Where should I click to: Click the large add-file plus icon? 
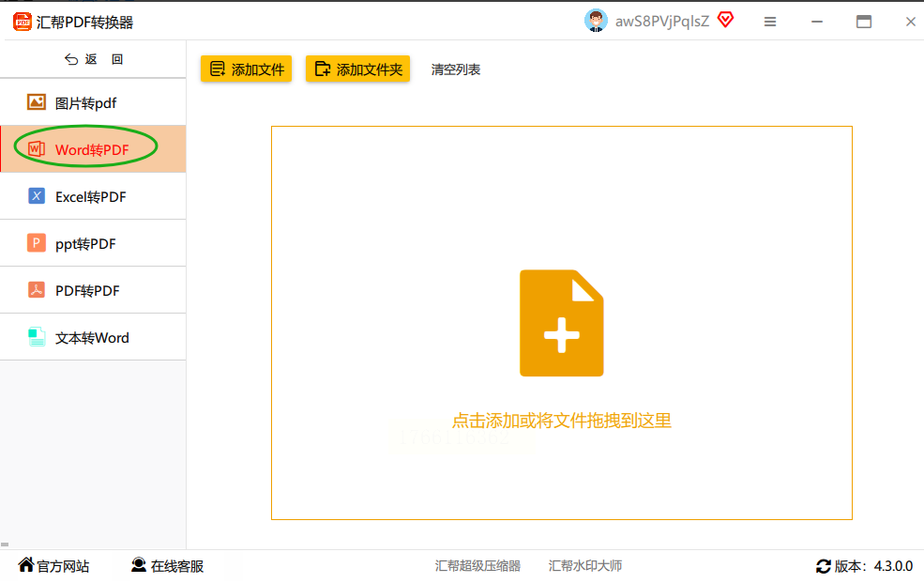(562, 323)
